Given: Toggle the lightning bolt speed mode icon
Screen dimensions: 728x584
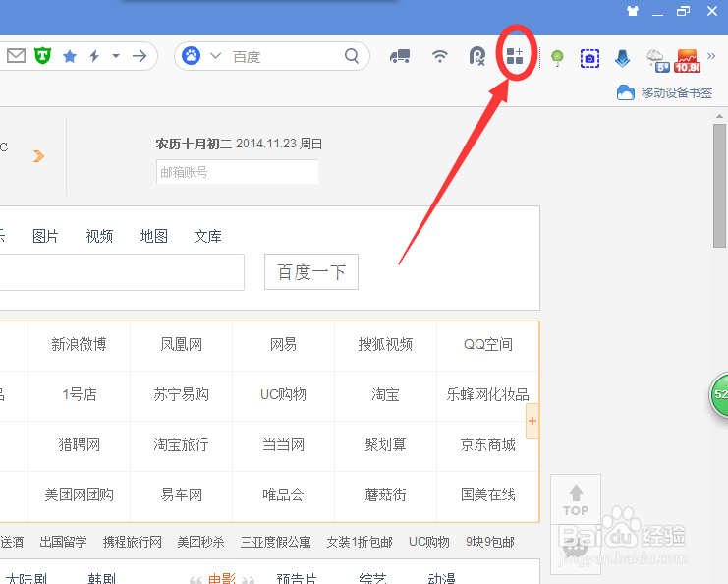Looking at the screenshot, I should coord(94,56).
